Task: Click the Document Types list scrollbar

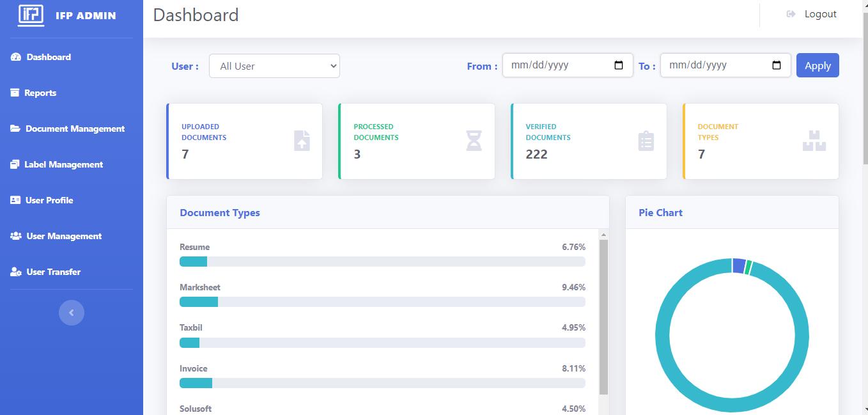Action: coord(603,318)
